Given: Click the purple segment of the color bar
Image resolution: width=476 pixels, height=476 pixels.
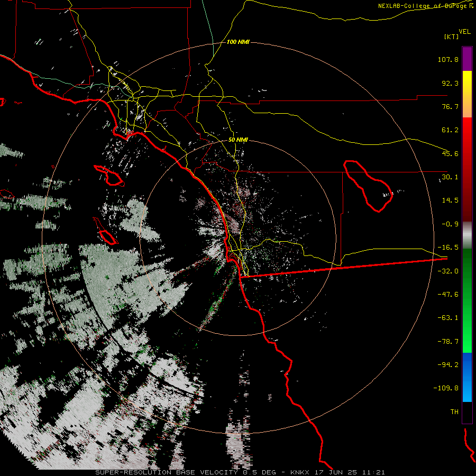Looking at the screenshot, I should point(467,59).
